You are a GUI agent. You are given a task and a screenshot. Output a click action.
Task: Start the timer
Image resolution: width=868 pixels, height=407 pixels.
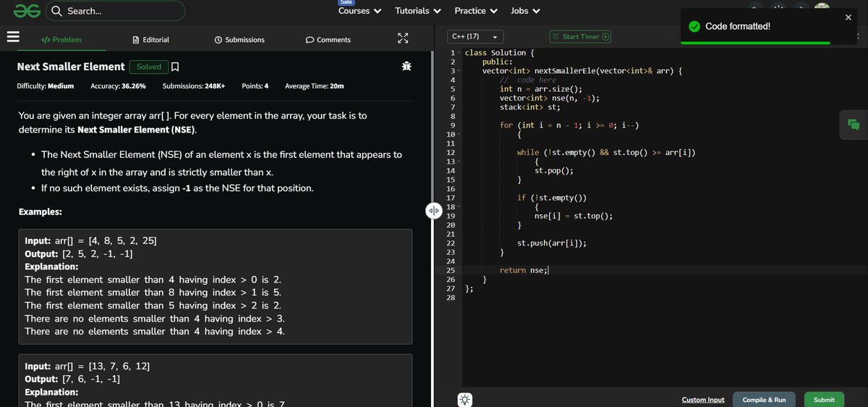click(580, 36)
